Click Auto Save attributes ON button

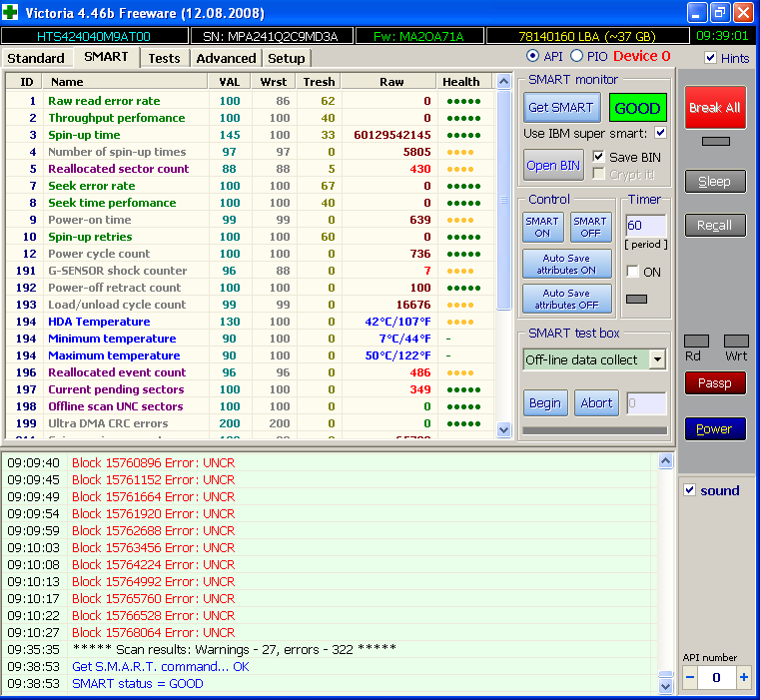pos(566,265)
